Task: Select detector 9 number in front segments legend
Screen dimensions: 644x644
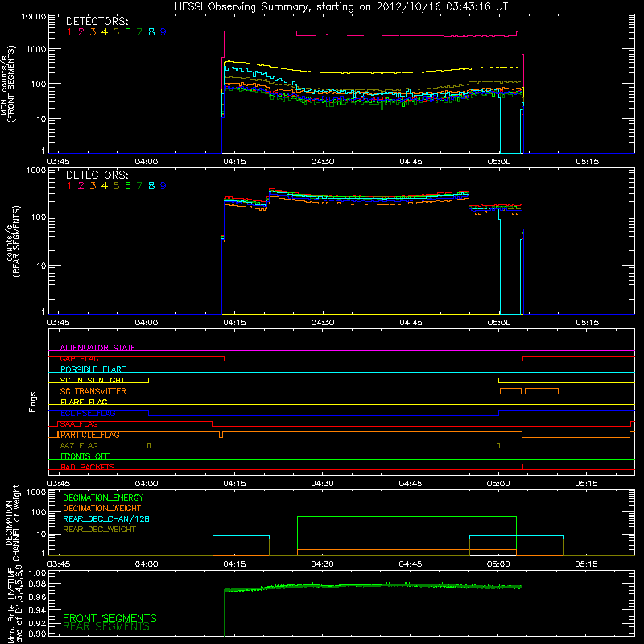Action: pyautogui.click(x=163, y=32)
